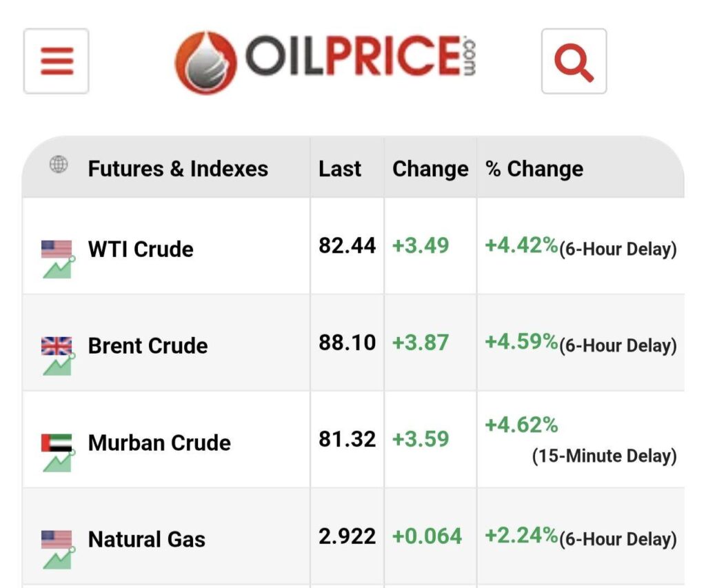706x588 pixels.
Task: Open the Natural Gas link
Action: tap(147, 539)
